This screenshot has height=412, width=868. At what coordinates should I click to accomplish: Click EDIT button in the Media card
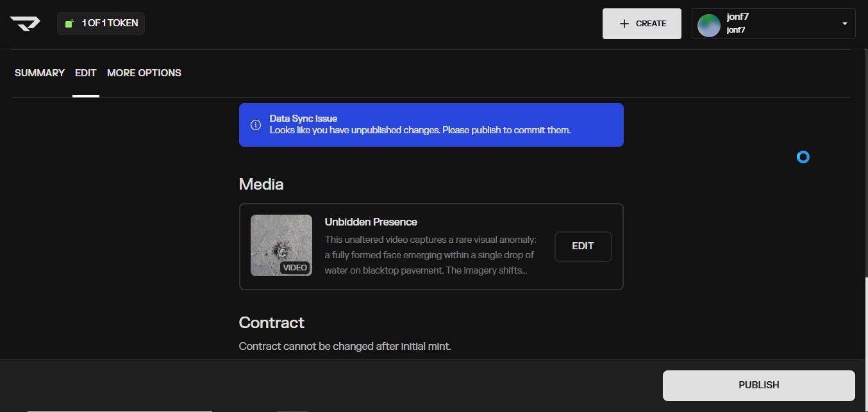(x=583, y=246)
